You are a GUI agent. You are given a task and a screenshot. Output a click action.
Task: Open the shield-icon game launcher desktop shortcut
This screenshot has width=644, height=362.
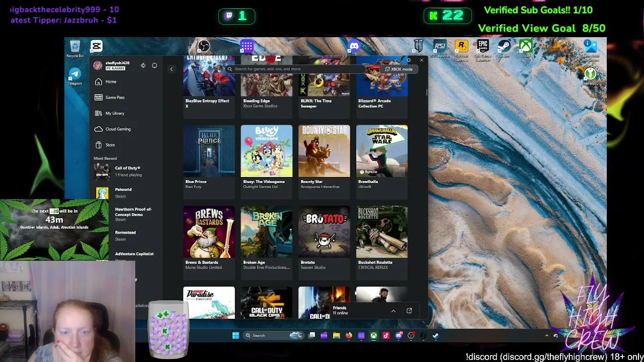[x=419, y=47]
